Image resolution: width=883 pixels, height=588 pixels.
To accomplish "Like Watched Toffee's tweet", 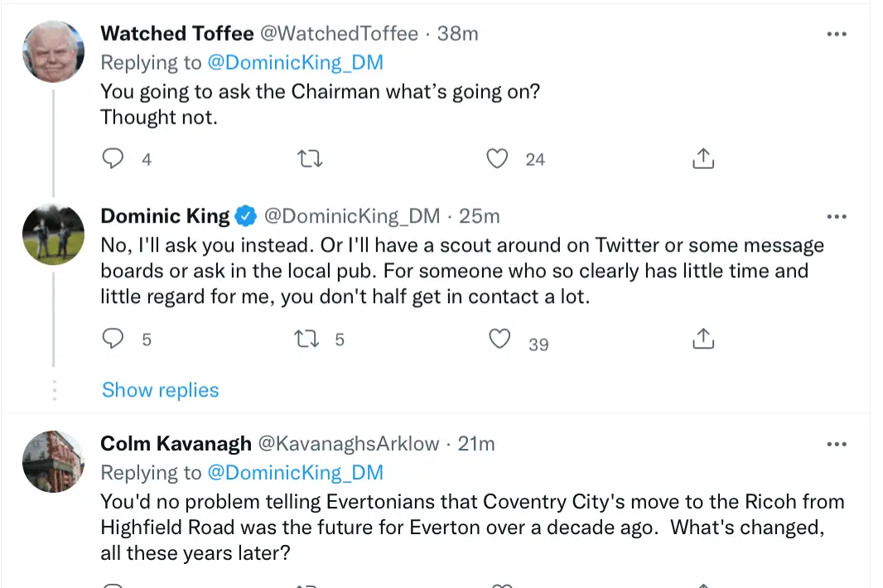I will pyautogui.click(x=497, y=159).
